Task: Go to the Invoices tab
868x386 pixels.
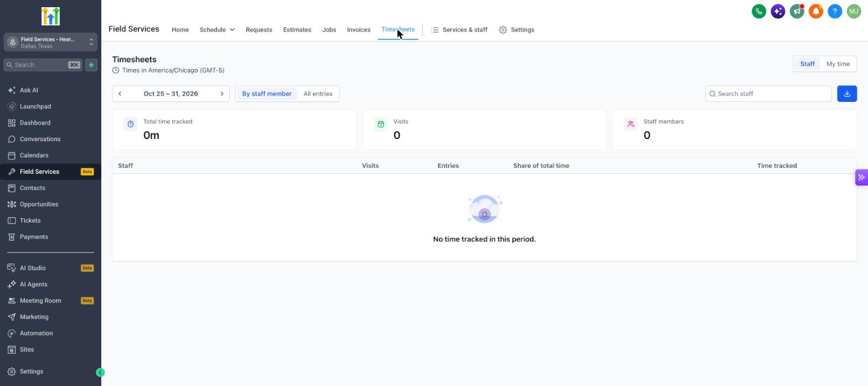Action: 359,30
